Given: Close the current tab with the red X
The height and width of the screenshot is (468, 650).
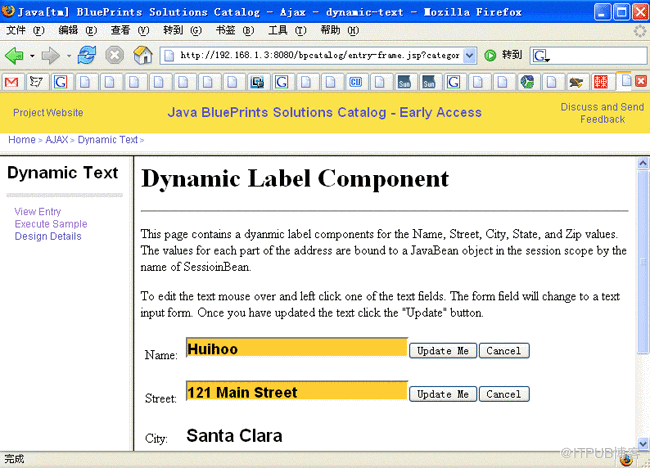Looking at the screenshot, I should pyautogui.click(x=641, y=81).
